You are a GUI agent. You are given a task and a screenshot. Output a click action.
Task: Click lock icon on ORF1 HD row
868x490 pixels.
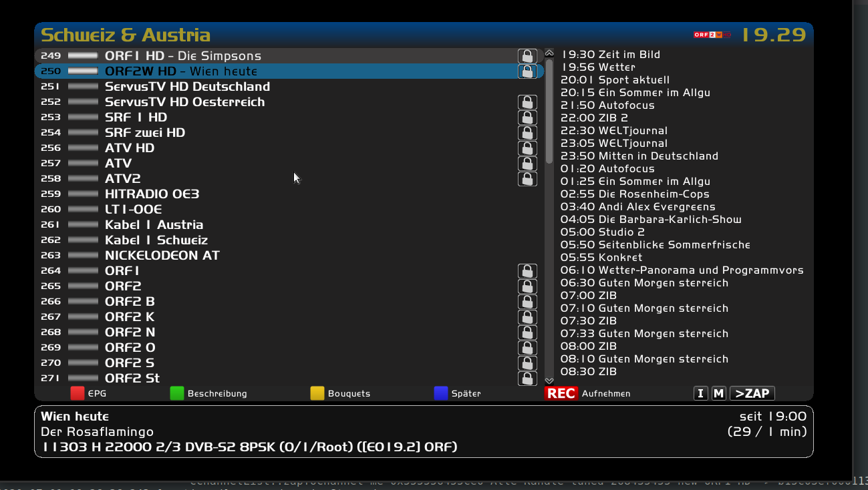click(x=527, y=56)
